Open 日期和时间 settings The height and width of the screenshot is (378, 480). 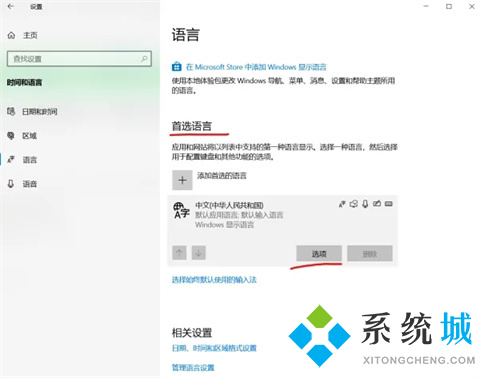pyautogui.click(x=40, y=112)
